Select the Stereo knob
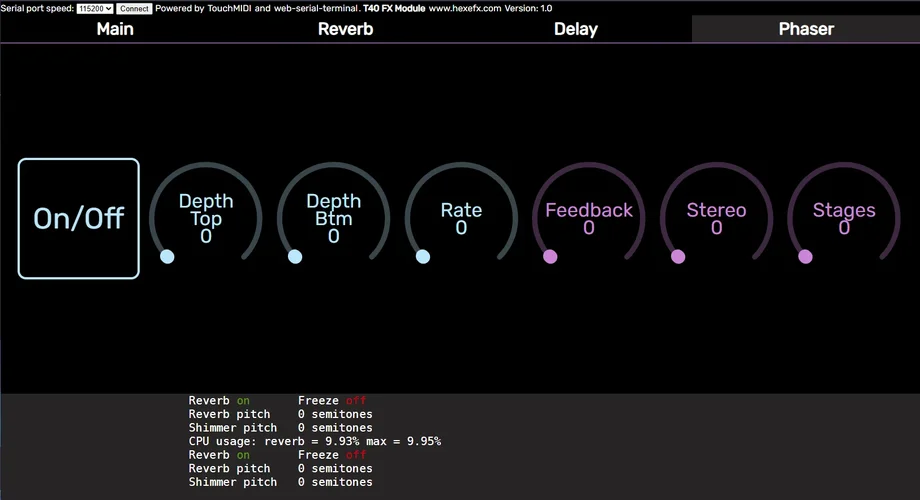 point(716,218)
